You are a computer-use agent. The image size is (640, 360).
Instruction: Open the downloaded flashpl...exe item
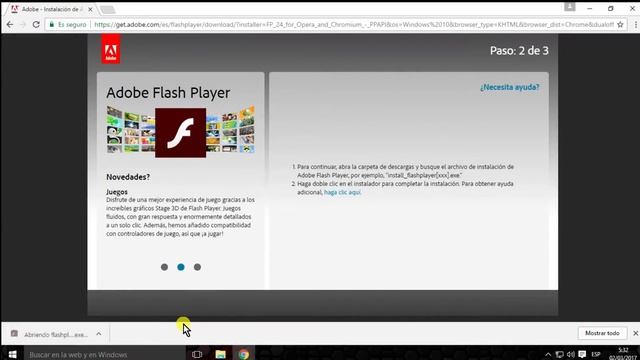[56, 334]
